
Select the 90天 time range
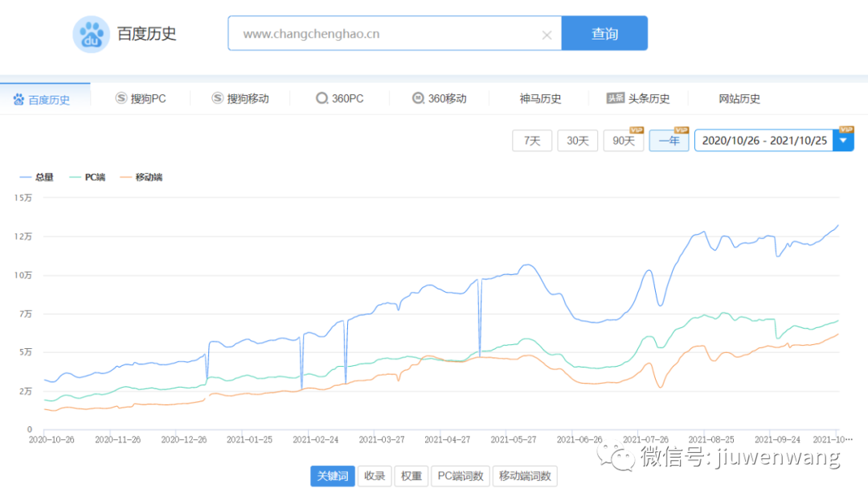pos(624,141)
